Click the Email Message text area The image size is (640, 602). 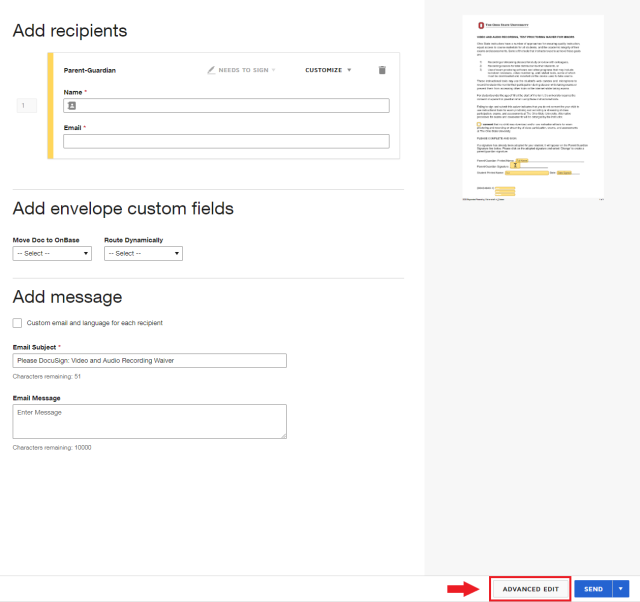(x=149, y=422)
